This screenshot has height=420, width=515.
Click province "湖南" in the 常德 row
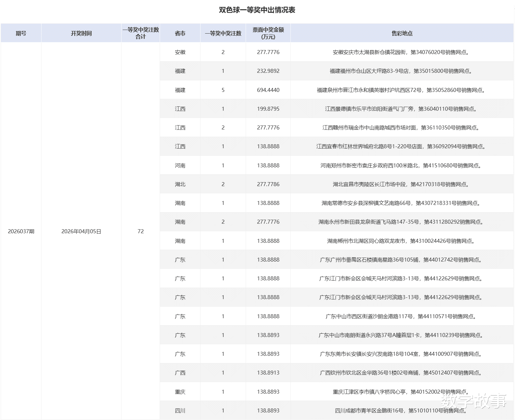click(x=180, y=203)
